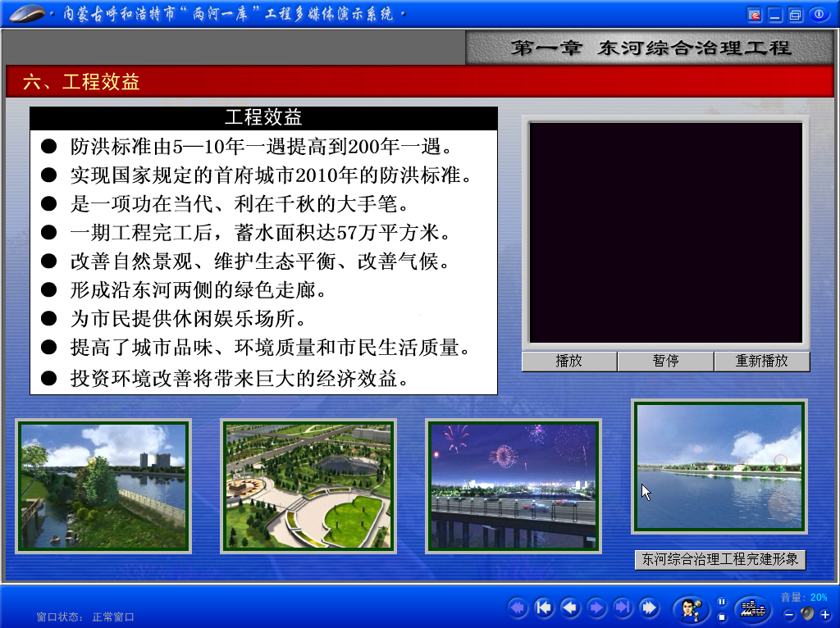Click the double-left rewind arrow button
Image resolution: width=840 pixels, height=628 pixels.
(x=518, y=608)
